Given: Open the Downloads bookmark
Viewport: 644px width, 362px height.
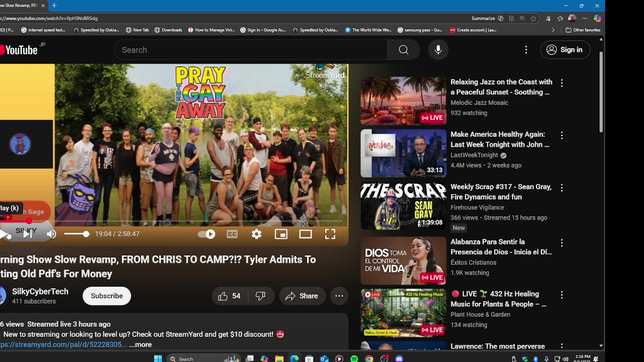Looking at the screenshot, I should click(168, 30).
